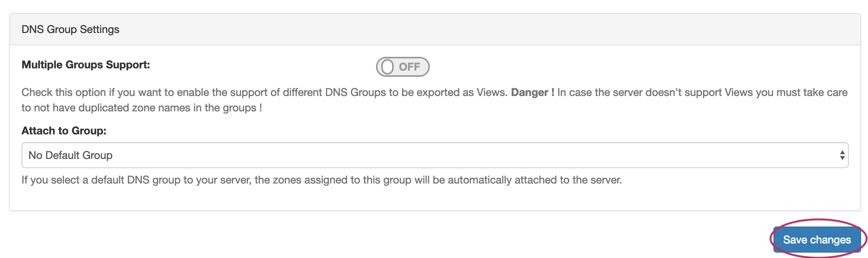Click the middle of the Attach to Group select field

tap(434, 155)
